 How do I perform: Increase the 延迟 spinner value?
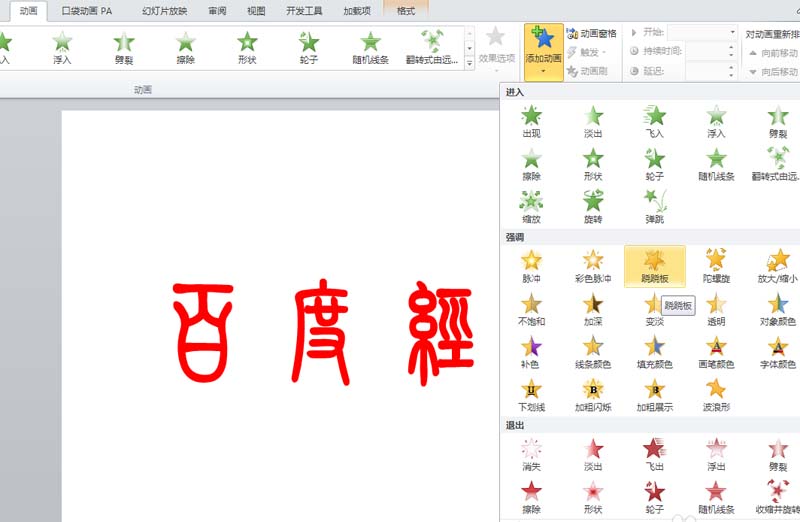(x=732, y=67)
